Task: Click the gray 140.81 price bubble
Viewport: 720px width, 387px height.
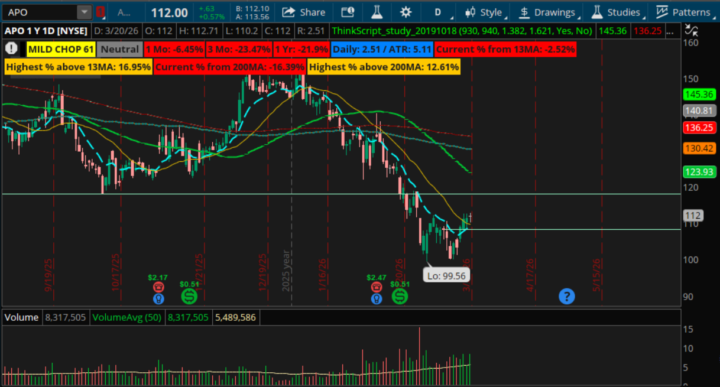Action: (x=699, y=111)
